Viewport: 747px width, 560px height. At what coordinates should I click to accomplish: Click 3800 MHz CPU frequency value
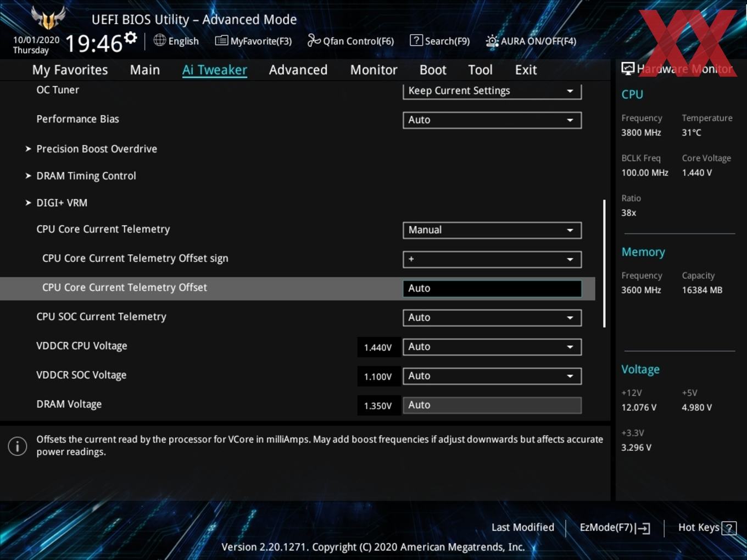641,132
